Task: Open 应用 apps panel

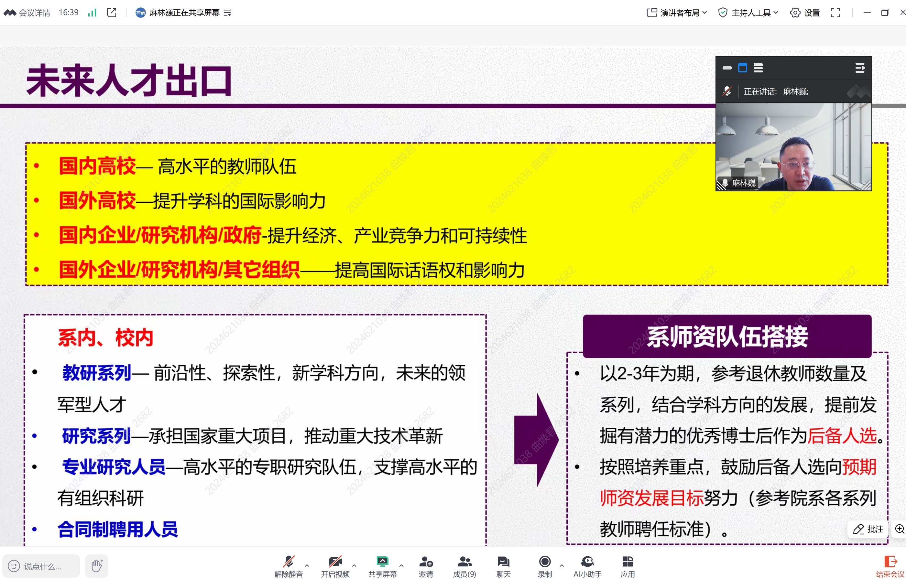Action: (x=628, y=566)
